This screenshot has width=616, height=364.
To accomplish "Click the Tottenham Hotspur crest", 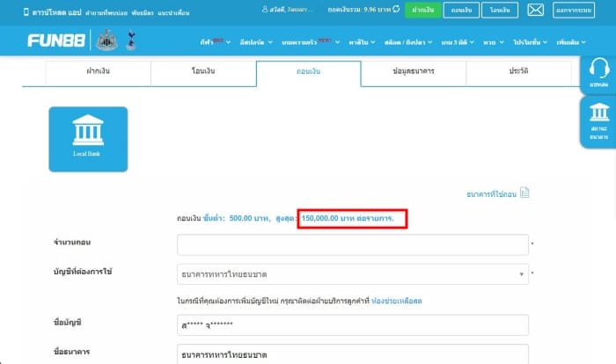I will click(131, 40).
